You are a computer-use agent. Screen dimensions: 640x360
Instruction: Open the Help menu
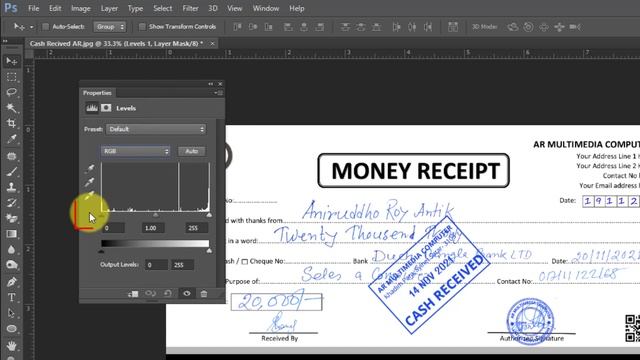pos(297,8)
